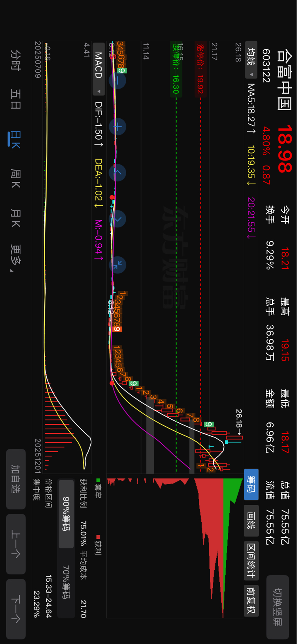This screenshot has height=644, width=297.
Task: Enable 画线 drawing mode
Action: [251, 520]
